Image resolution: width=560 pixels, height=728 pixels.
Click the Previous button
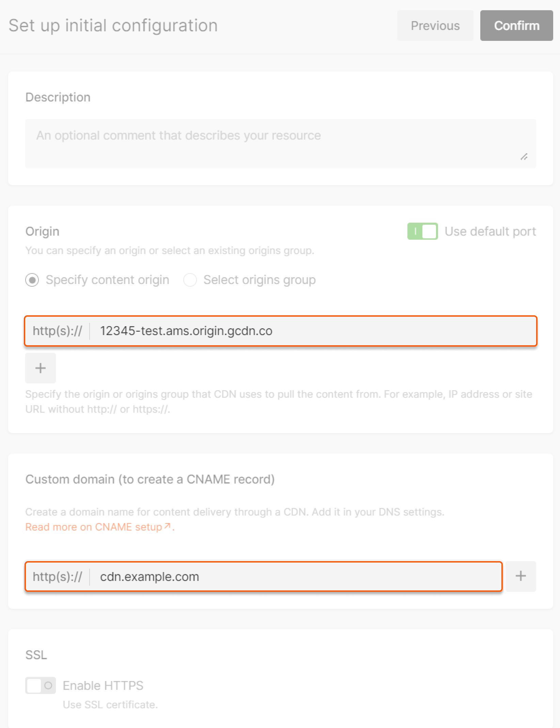435,26
